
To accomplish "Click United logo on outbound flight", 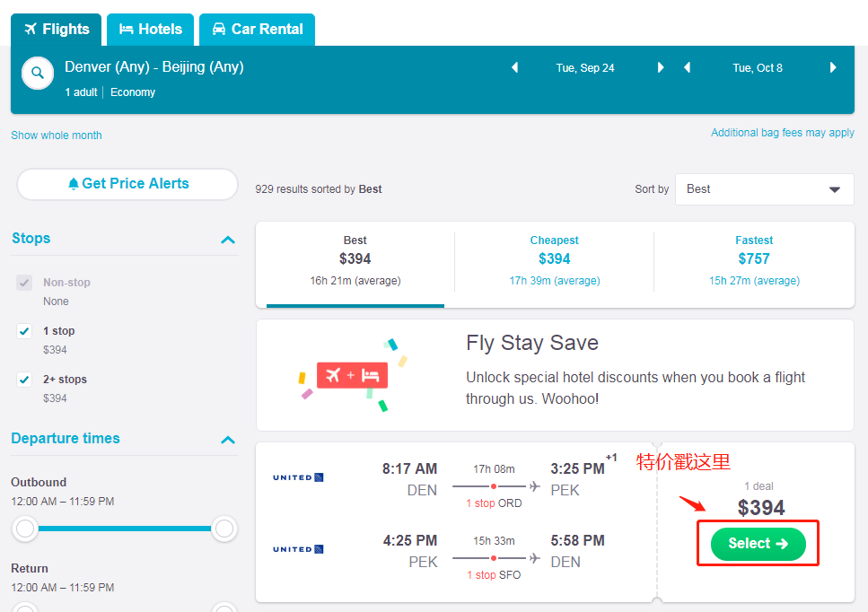I will coord(298,477).
